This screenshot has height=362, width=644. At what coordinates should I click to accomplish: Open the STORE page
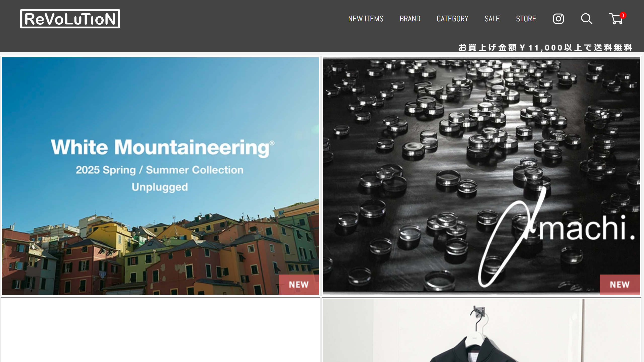point(526,19)
